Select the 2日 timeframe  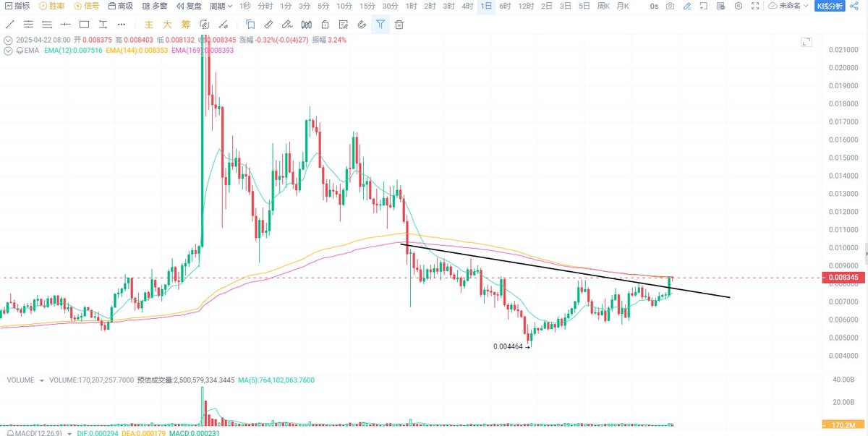coord(547,6)
